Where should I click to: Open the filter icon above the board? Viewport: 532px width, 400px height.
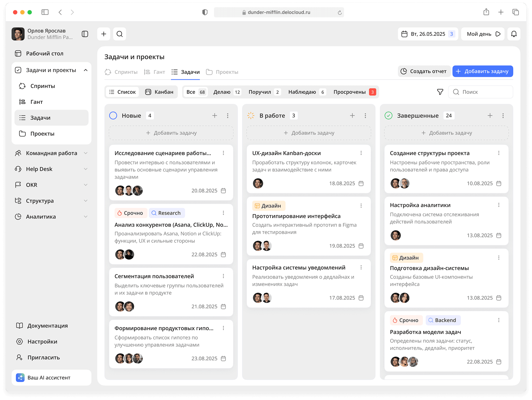coord(440,92)
